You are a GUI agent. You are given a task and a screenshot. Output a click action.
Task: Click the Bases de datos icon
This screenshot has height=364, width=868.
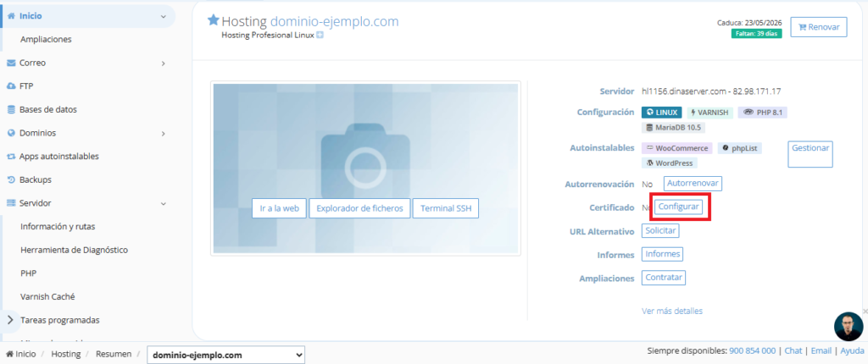[x=11, y=109]
